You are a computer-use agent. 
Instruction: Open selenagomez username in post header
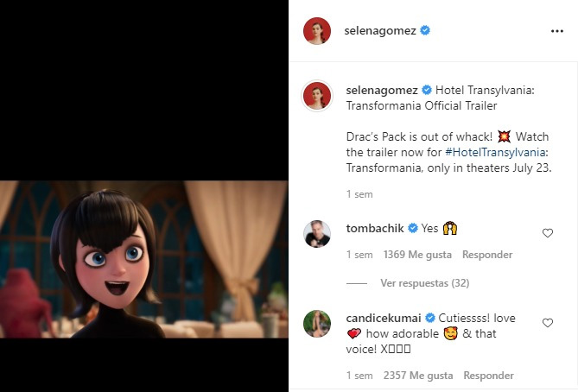(381, 31)
